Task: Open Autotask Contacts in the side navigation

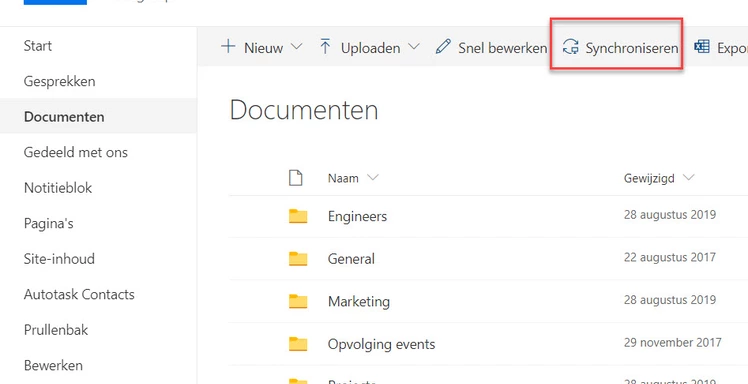Action: (x=79, y=294)
